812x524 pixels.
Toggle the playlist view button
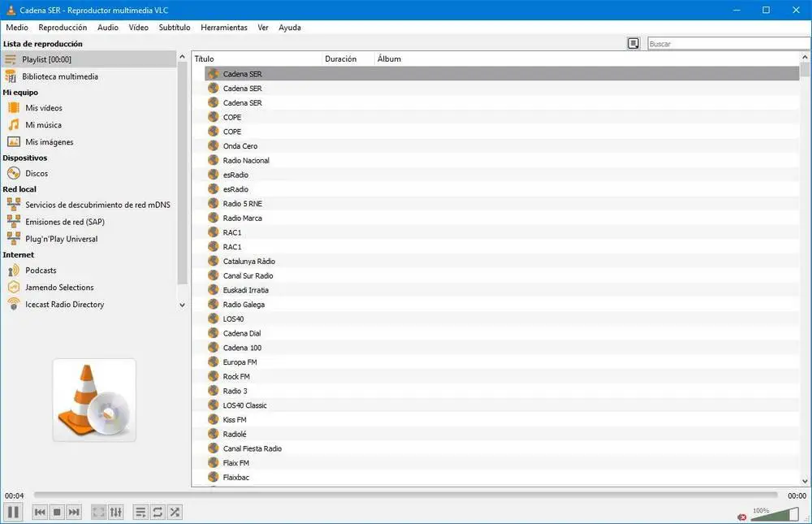pos(140,512)
